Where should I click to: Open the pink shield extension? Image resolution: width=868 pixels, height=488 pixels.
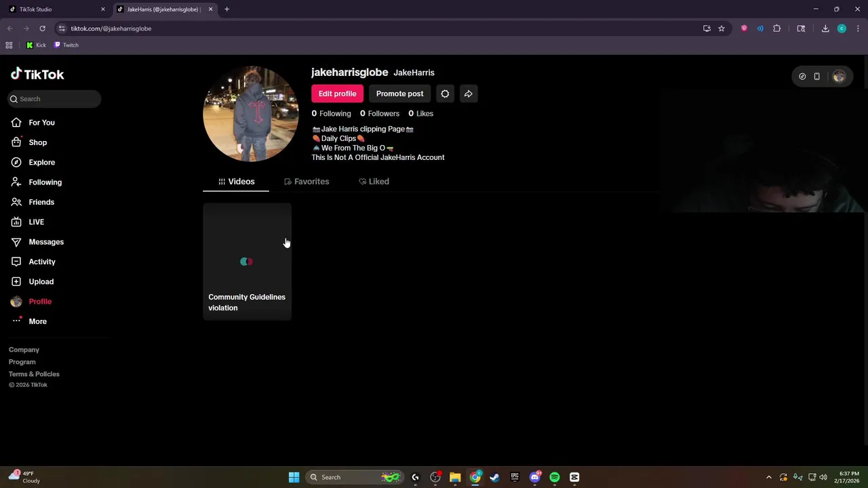[x=744, y=28]
